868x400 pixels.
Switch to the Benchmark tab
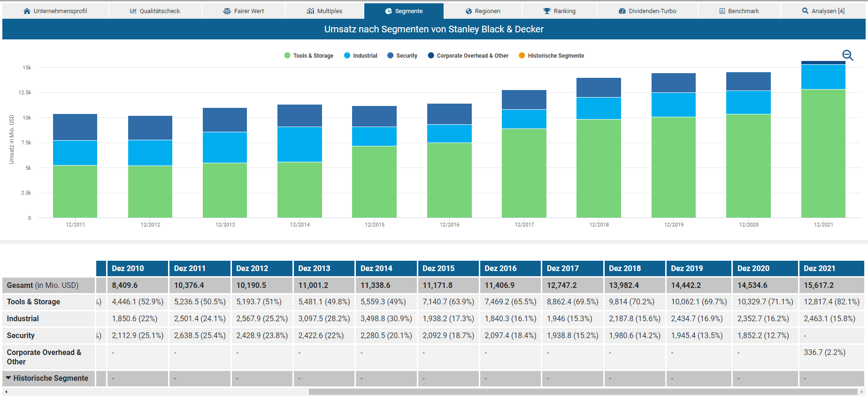coord(739,11)
